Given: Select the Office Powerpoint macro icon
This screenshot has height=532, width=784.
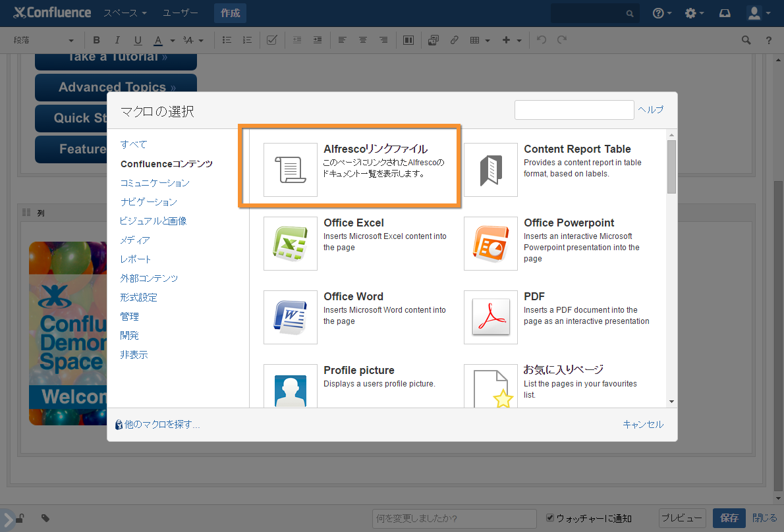Looking at the screenshot, I should (x=491, y=243).
